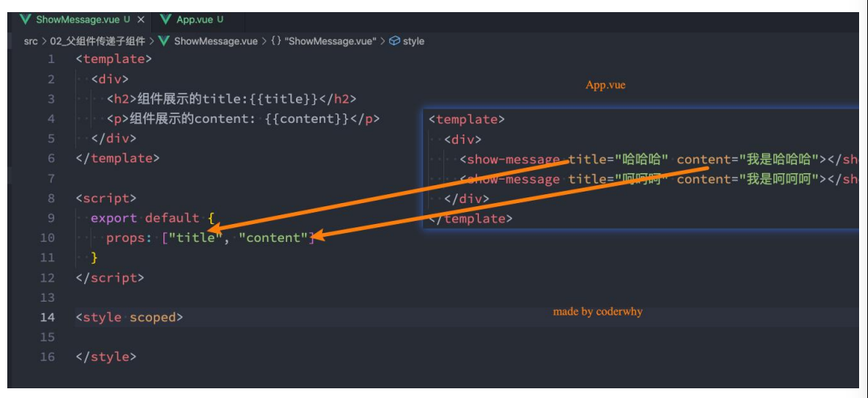This screenshot has height=398, width=868.
Task: Click the closing </script> tag
Action: pos(110,278)
